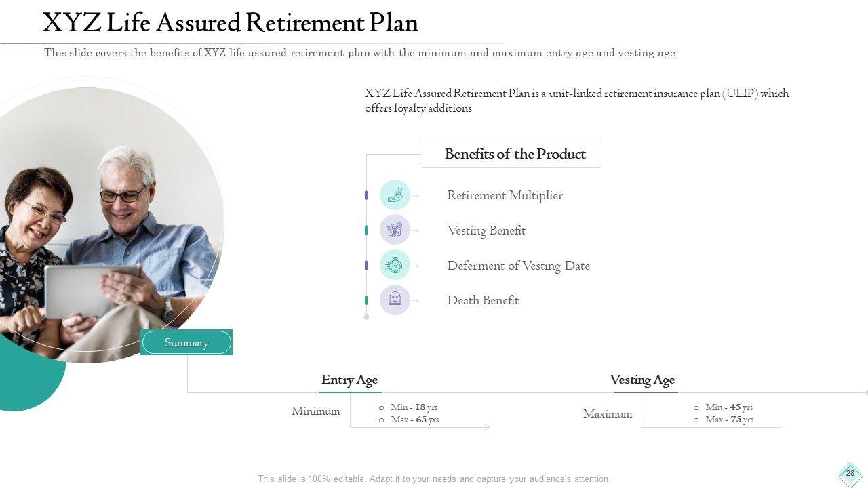Image resolution: width=868 pixels, height=488 pixels.
Task: Click the RIP tombstone Death Benefit icon
Action: tap(395, 300)
